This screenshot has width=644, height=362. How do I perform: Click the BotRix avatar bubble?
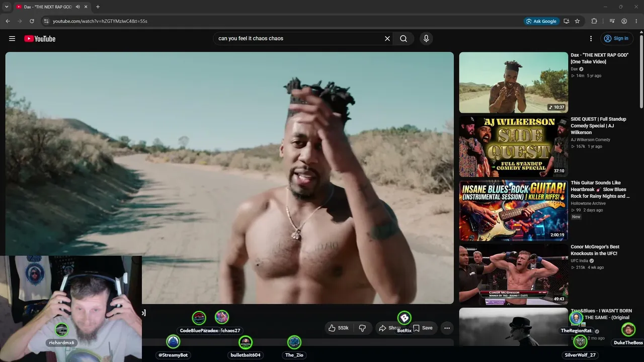coord(405,318)
